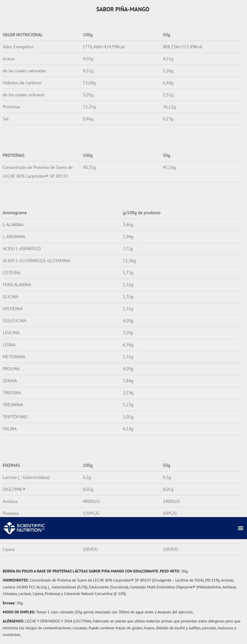The height and width of the screenshot is (644, 247).
Task: Click the LEUCINA row label
Action: click(x=11, y=333)
